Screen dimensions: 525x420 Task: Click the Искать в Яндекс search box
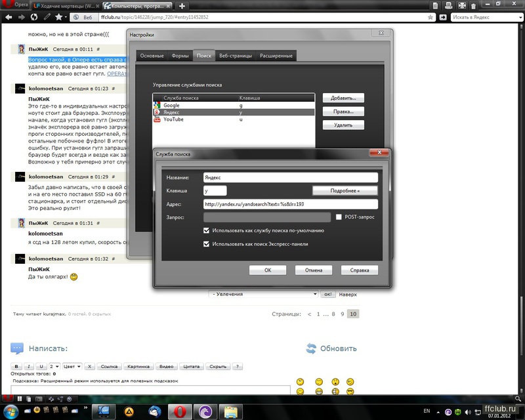coord(484,17)
